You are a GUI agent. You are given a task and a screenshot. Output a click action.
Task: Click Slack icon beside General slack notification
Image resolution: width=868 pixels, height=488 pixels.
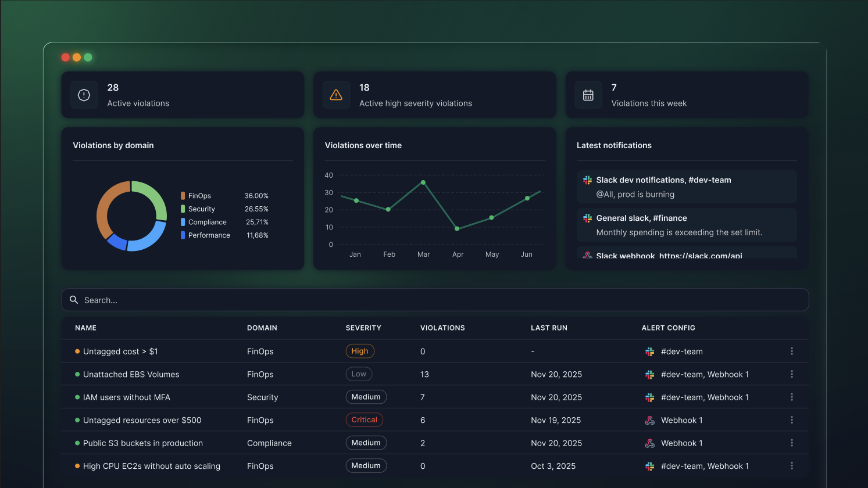587,218
